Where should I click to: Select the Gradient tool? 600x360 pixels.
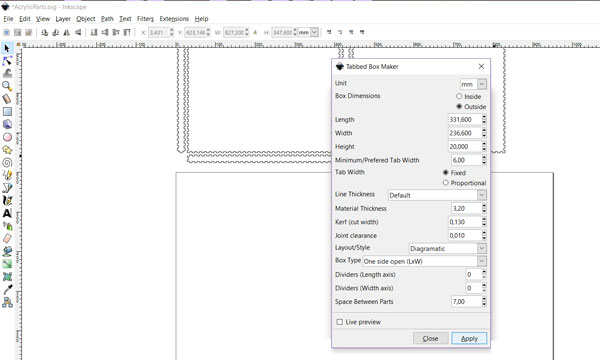click(x=7, y=264)
